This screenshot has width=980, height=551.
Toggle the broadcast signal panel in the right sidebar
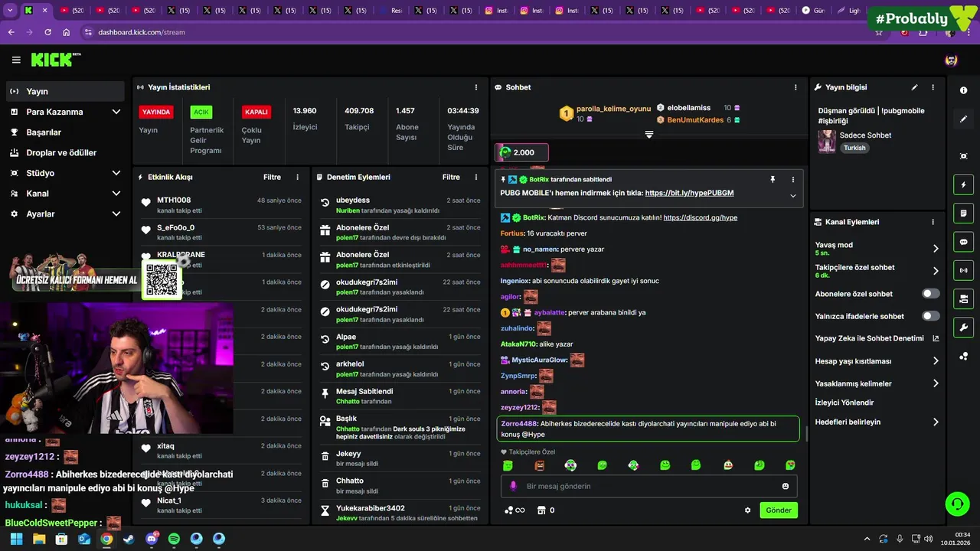click(x=963, y=270)
